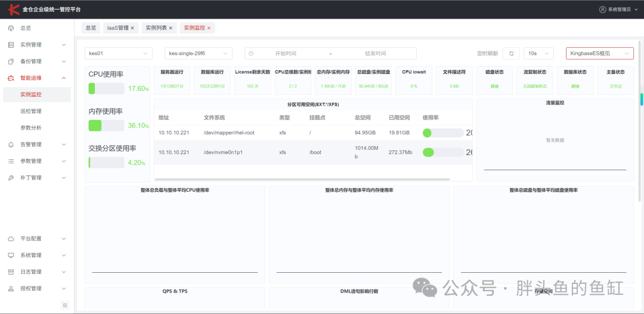Click the 总览 dashboard icon in sidebar

tap(11, 29)
